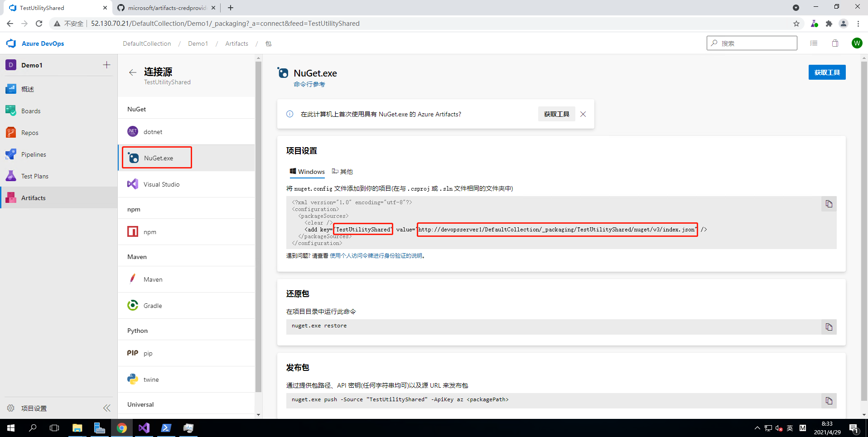Close the TestUtilityShared browser tab

coord(105,8)
